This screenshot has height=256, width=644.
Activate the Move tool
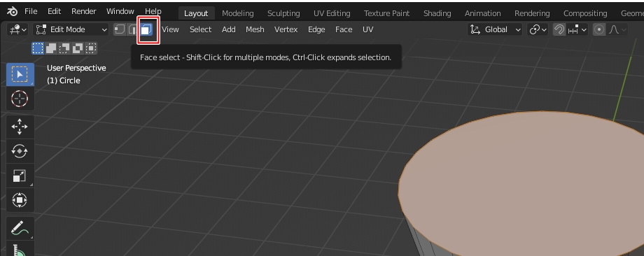(20, 127)
